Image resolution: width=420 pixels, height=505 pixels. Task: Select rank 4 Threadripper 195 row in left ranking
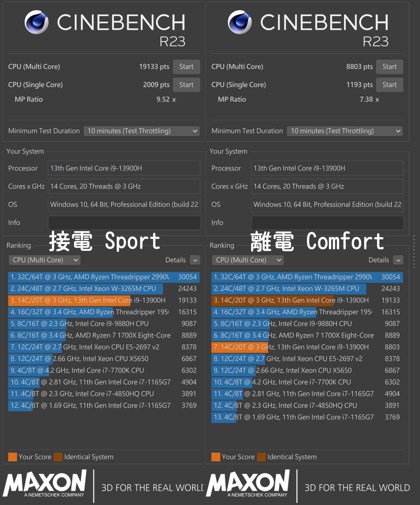(x=104, y=312)
